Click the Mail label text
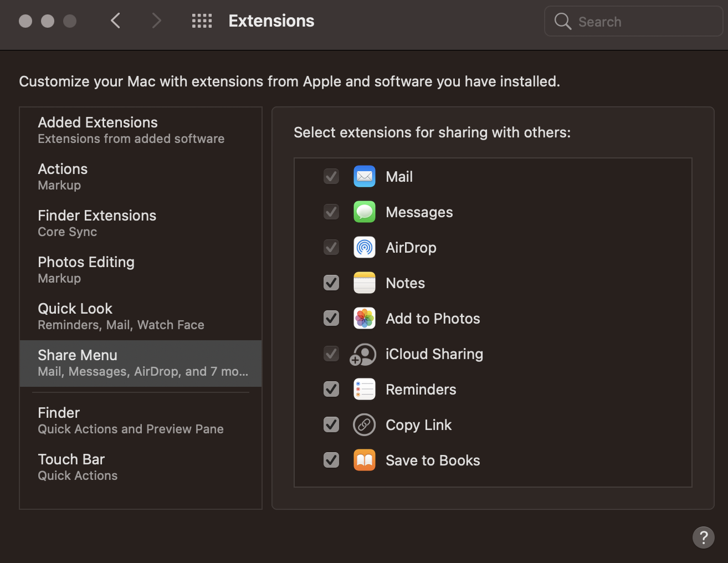Image resolution: width=728 pixels, height=563 pixels. 399,177
